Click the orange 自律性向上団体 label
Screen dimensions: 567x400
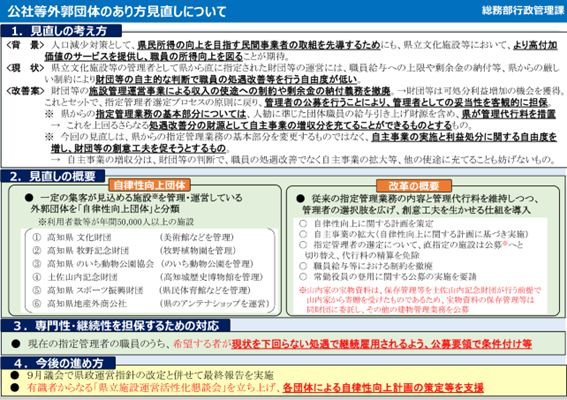pyautogui.click(x=149, y=185)
